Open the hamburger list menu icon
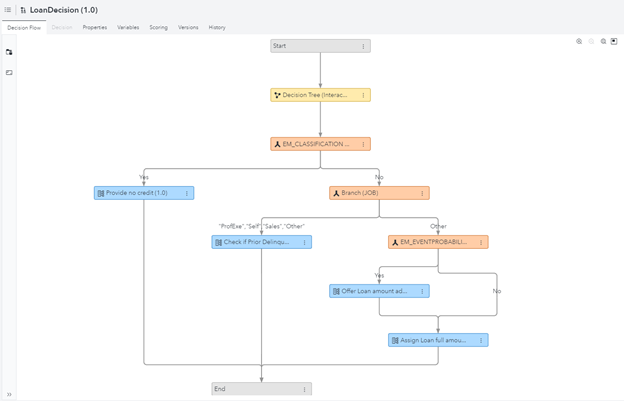 click(x=8, y=9)
